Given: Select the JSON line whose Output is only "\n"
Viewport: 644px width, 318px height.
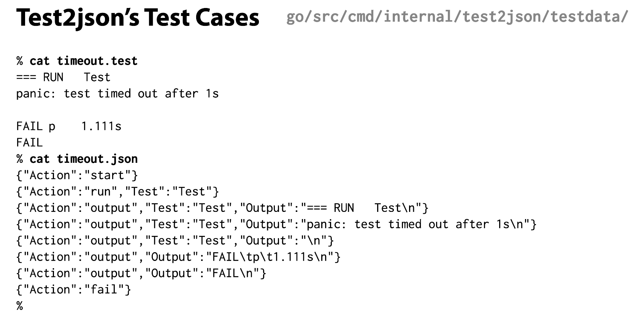Looking at the screenshot, I should coord(175,241).
